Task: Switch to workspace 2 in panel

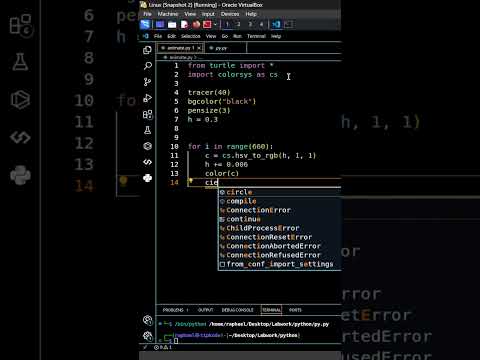Action: (x=239, y=24)
